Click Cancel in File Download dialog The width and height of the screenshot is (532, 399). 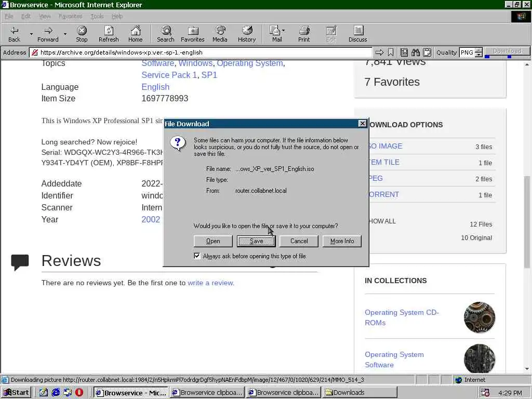[299, 241]
